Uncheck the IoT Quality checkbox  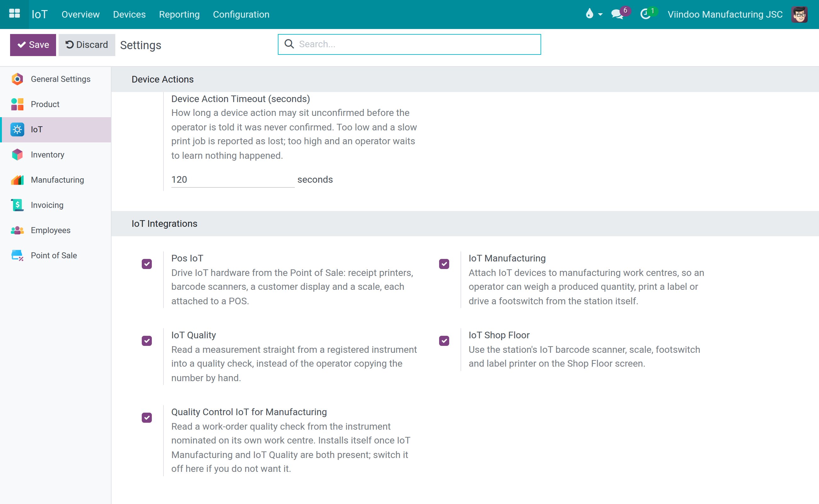tap(147, 341)
